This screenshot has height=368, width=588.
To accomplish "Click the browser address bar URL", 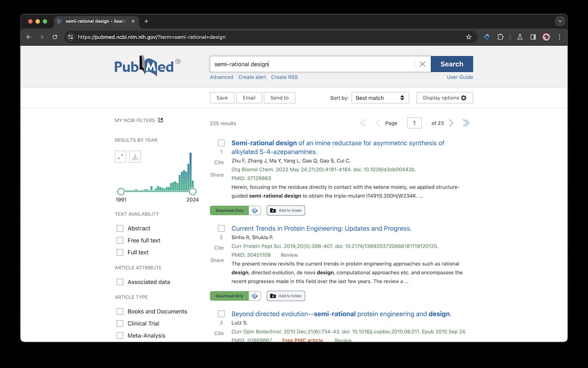I will click(x=152, y=37).
